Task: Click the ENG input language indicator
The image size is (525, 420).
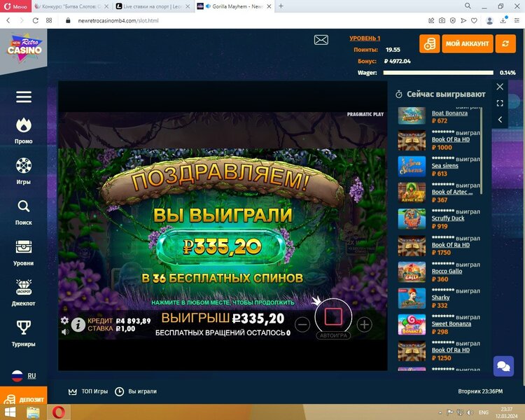Action: pyautogui.click(x=484, y=412)
